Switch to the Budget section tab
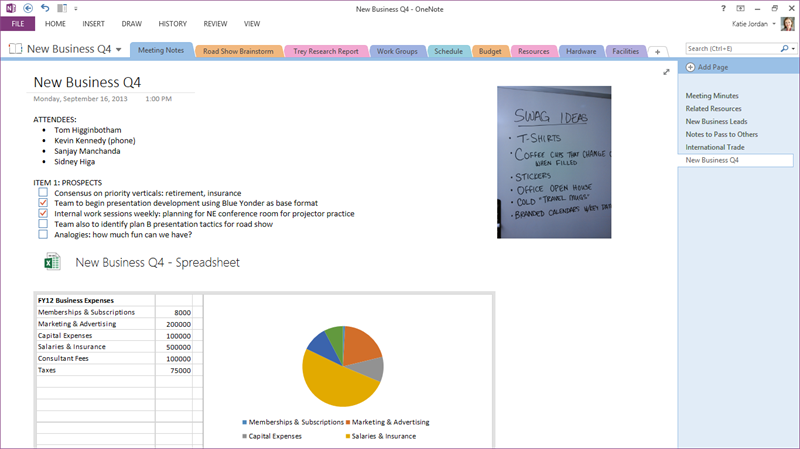This screenshot has width=800, height=449. 490,51
